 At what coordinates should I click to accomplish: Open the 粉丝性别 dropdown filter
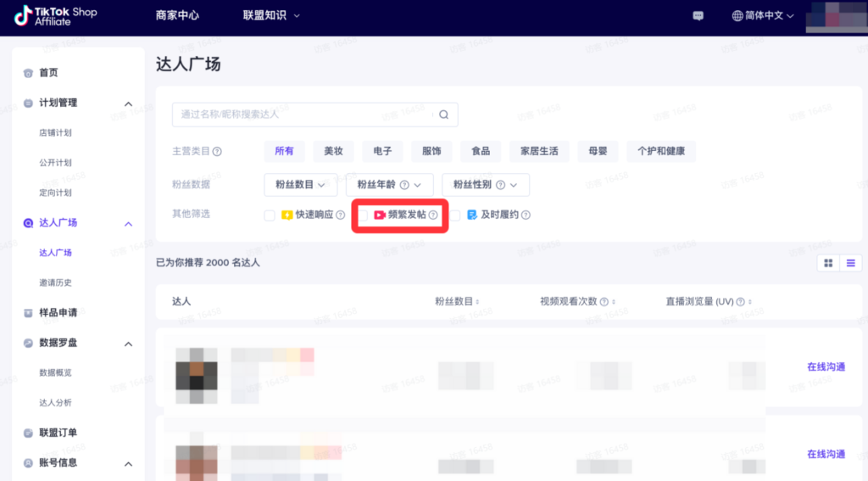[486, 185]
